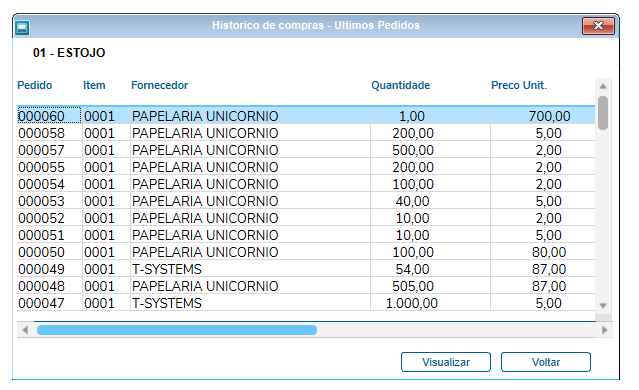Close the Historico de compras window
This screenshot has width=639, height=390.
(x=598, y=26)
